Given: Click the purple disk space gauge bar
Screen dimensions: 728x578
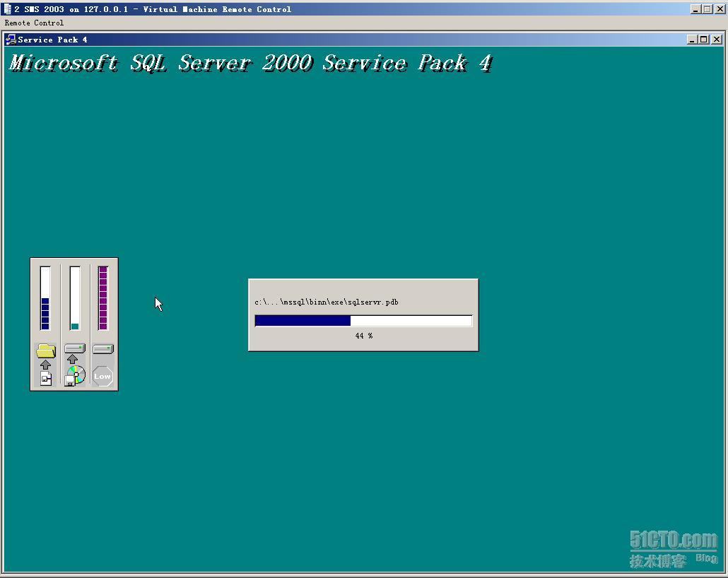Looking at the screenshot, I should click(x=103, y=298).
